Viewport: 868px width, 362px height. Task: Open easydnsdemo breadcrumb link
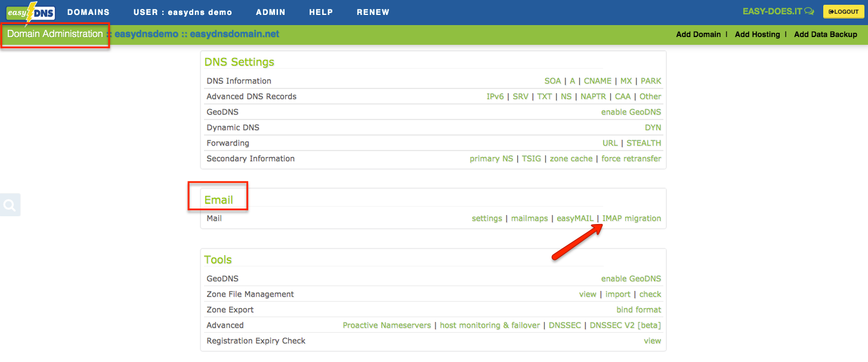pyautogui.click(x=146, y=34)
